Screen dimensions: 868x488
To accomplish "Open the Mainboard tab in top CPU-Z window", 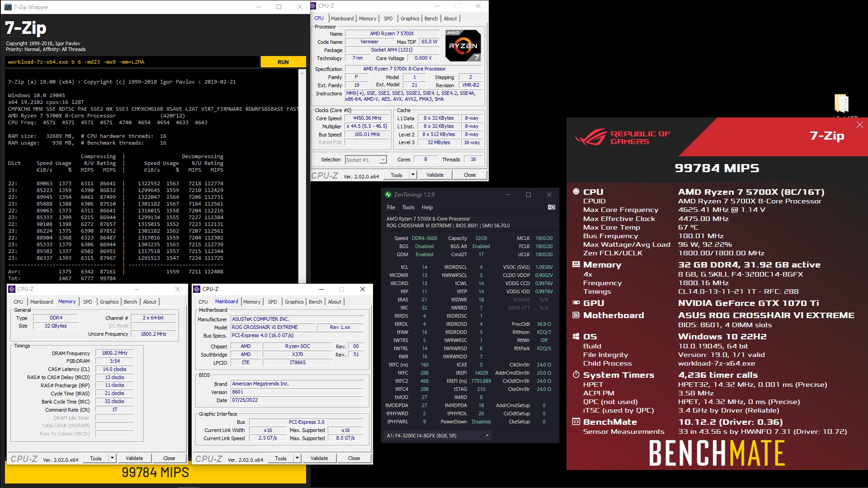I will click(x=342, y=19).
